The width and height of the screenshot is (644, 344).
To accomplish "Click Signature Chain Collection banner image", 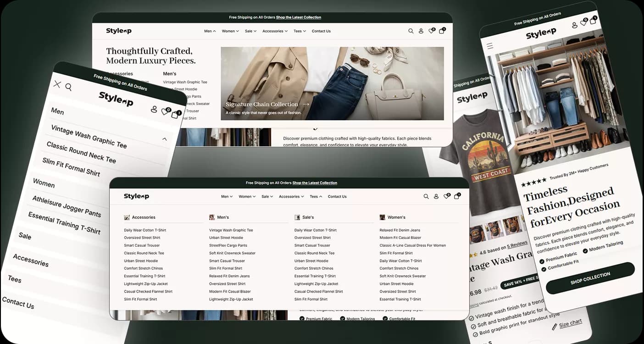I will tap(332, 83).
